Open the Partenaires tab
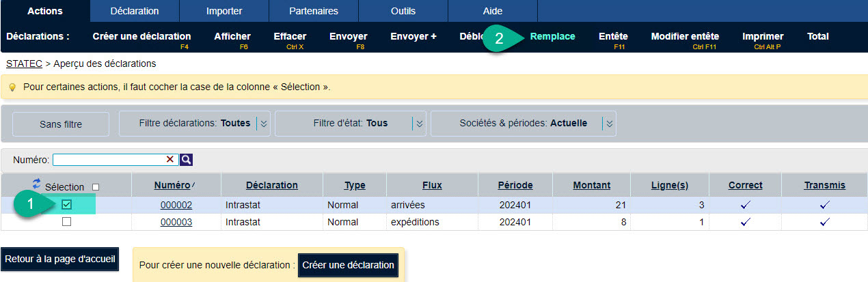The image size is (868, 282). [x=314, y=11]
